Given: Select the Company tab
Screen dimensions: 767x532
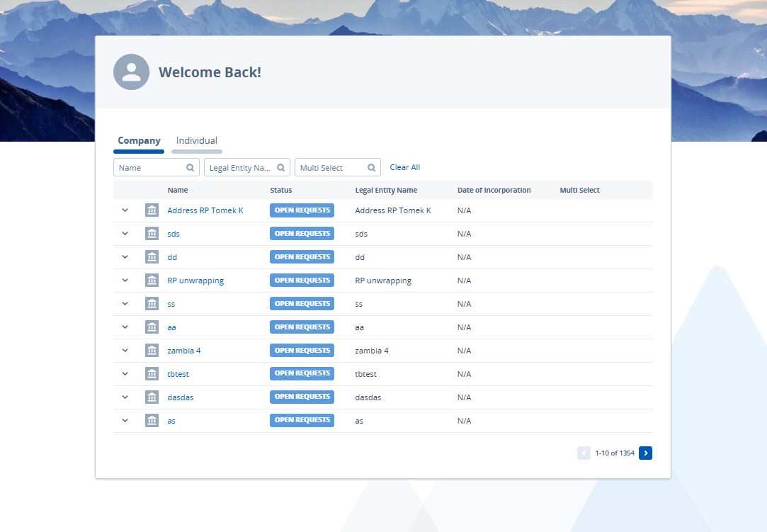Looking at the screenshot, I should pyautogui.click(x=139, y=140).
